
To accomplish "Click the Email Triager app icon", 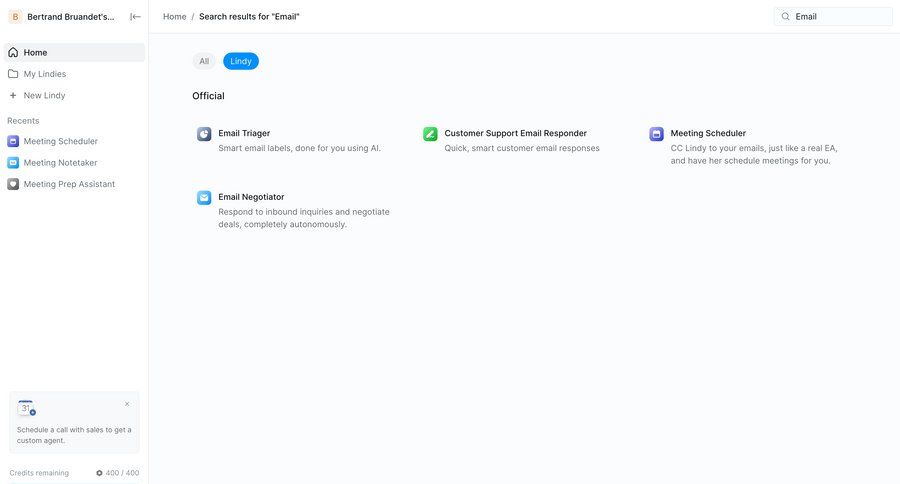I will [x=204, y=134].
